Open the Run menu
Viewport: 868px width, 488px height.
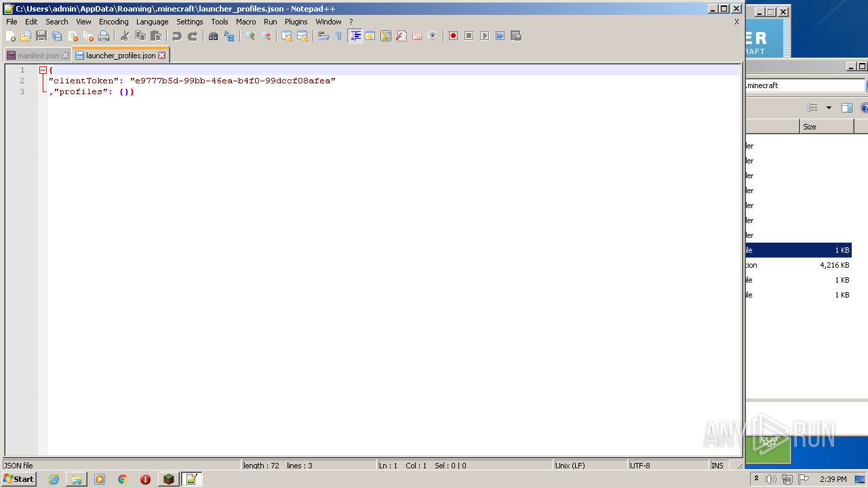point(270,22)
